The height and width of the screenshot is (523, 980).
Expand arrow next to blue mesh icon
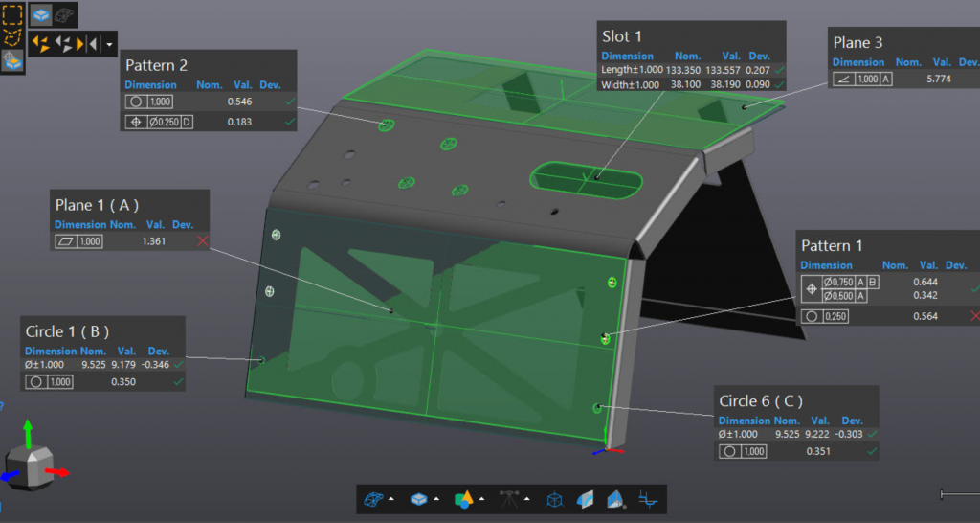point(391,500)
